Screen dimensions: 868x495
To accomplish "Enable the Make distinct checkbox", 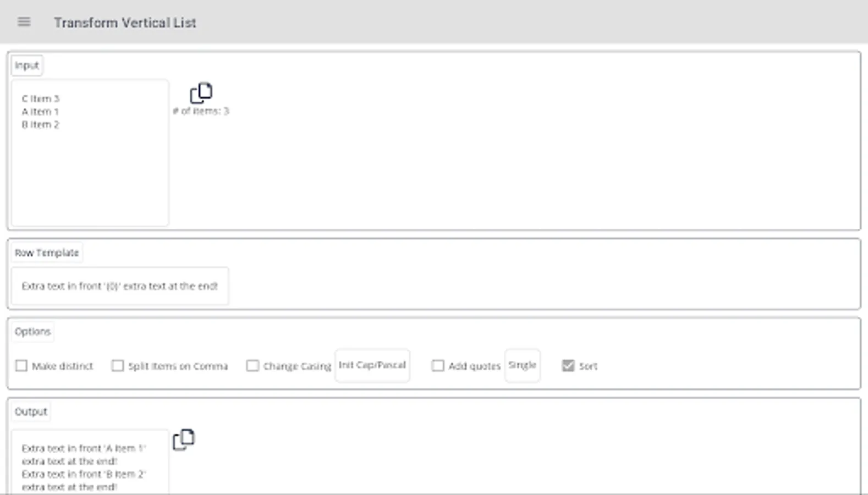I will pos(21,366).
